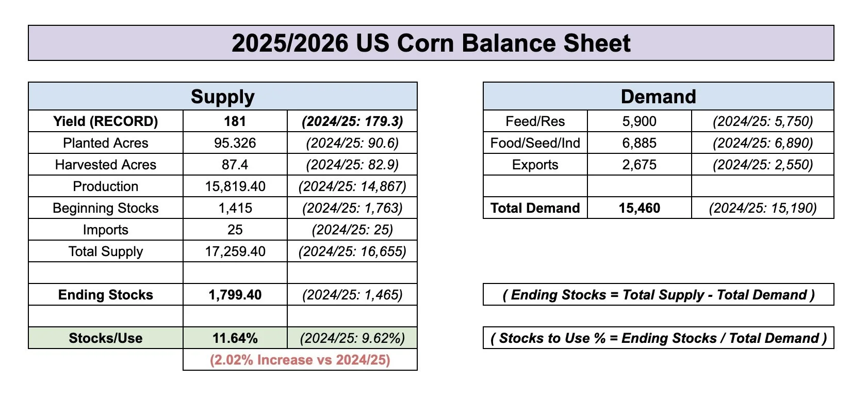Click the Demand table header

pyautogui.click(x=659, y=96)
